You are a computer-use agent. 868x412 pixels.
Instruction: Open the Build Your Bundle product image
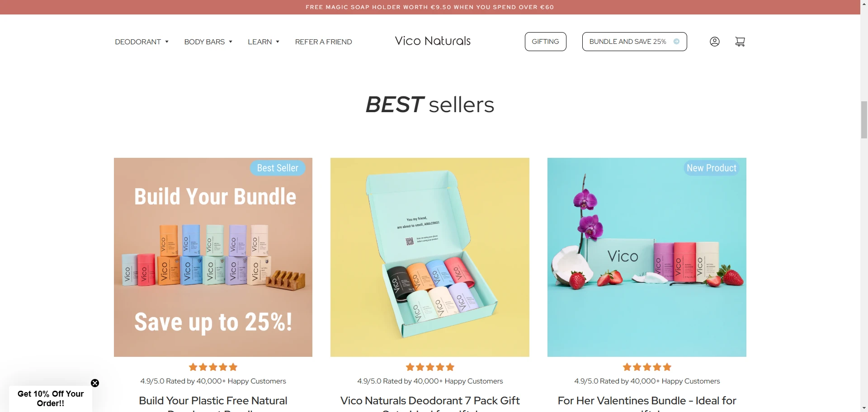(x=213, y=257)
